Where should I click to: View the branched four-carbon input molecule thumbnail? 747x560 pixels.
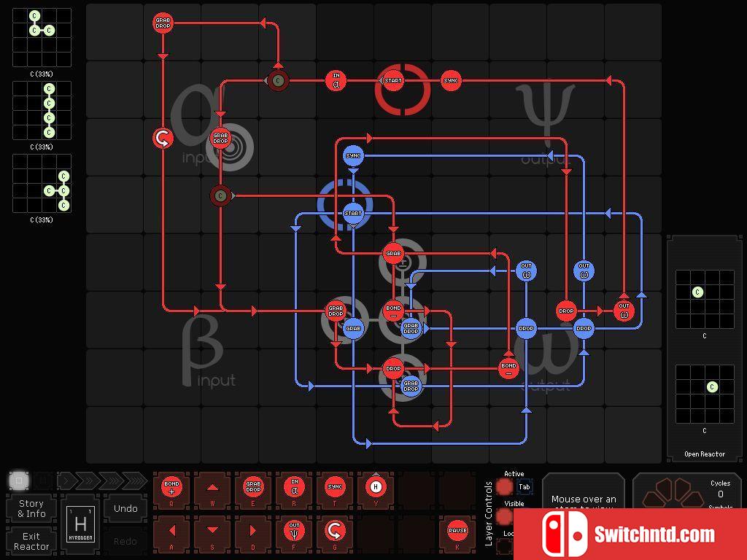click(42, 183)
